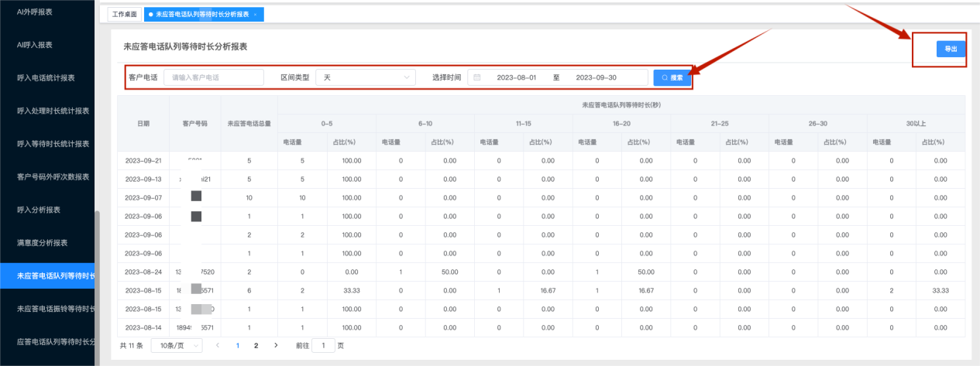Click the 0.00 percent under 0-5 in 2023-08-24 row
The image size is (980, 366).
point(351,272)
